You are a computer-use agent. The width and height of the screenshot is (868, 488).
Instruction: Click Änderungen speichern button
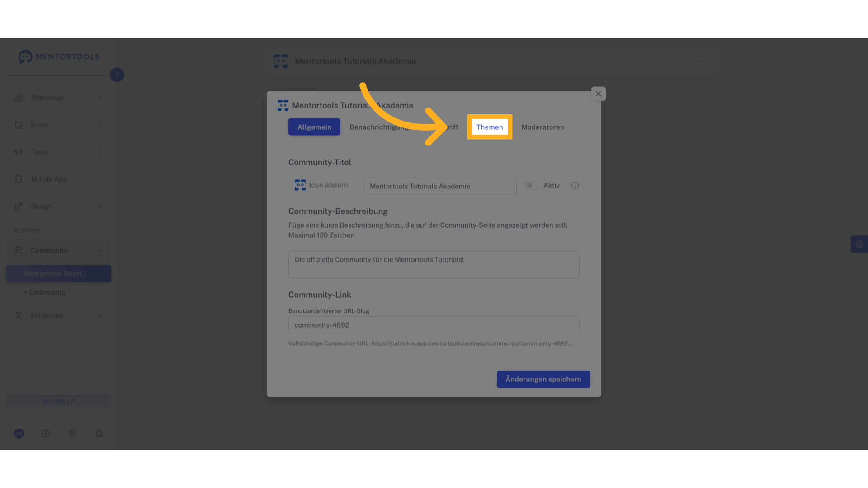tap(543, 380)
